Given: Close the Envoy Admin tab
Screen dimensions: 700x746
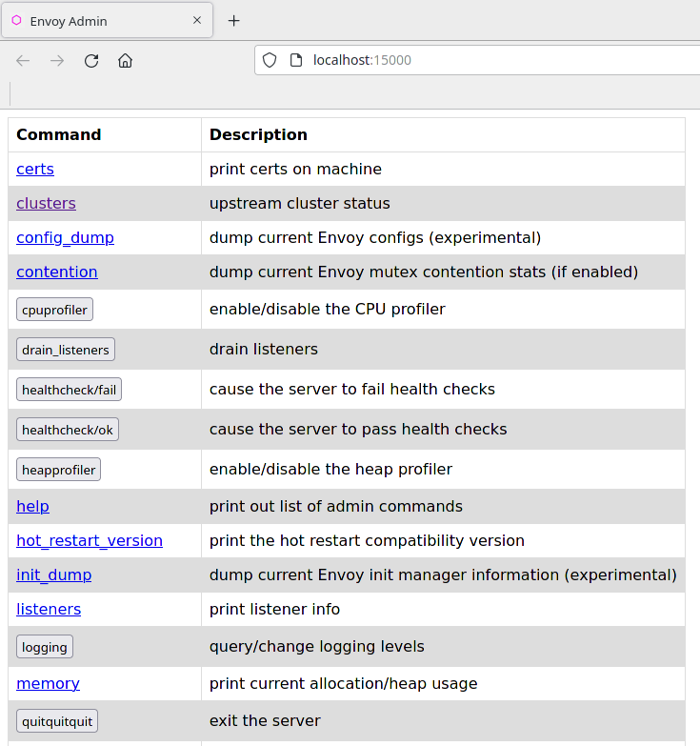Looking at the screenshot, I should 197,20.
